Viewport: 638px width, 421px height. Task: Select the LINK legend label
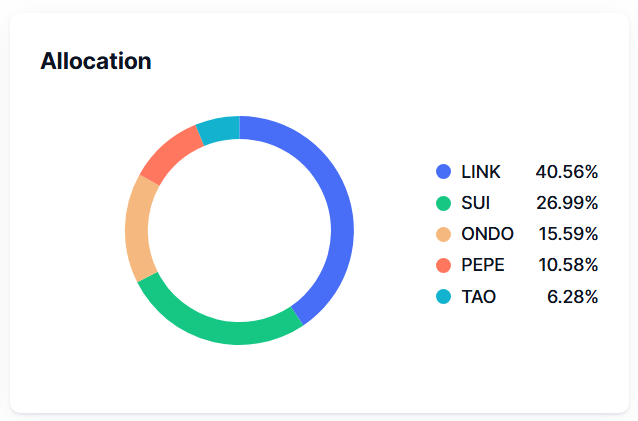[481, 172]
